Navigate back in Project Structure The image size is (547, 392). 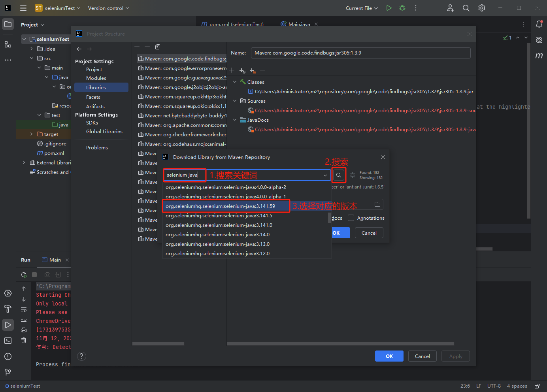(79, 49)
